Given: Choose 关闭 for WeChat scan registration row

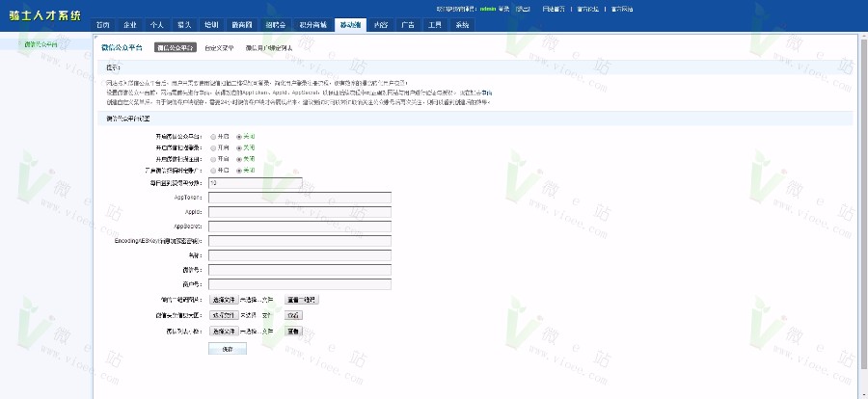Looking at the screenshot, I should [x=239, y=159].
